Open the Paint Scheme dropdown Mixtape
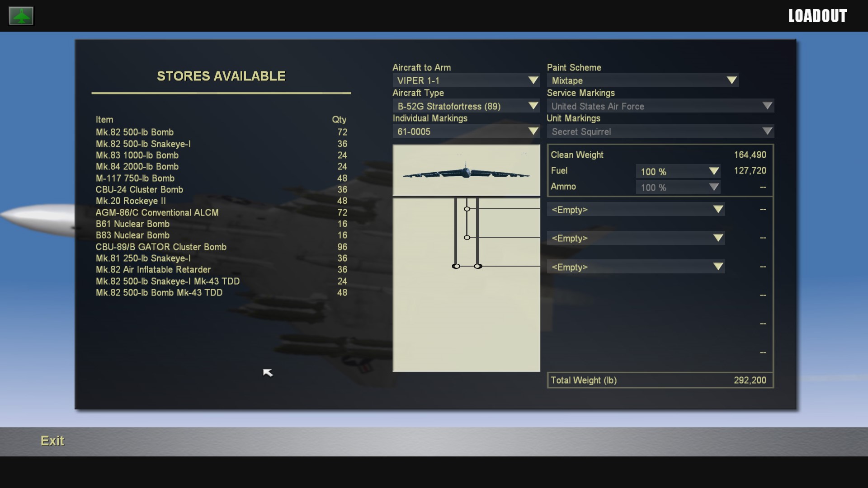 pos(642,80)
